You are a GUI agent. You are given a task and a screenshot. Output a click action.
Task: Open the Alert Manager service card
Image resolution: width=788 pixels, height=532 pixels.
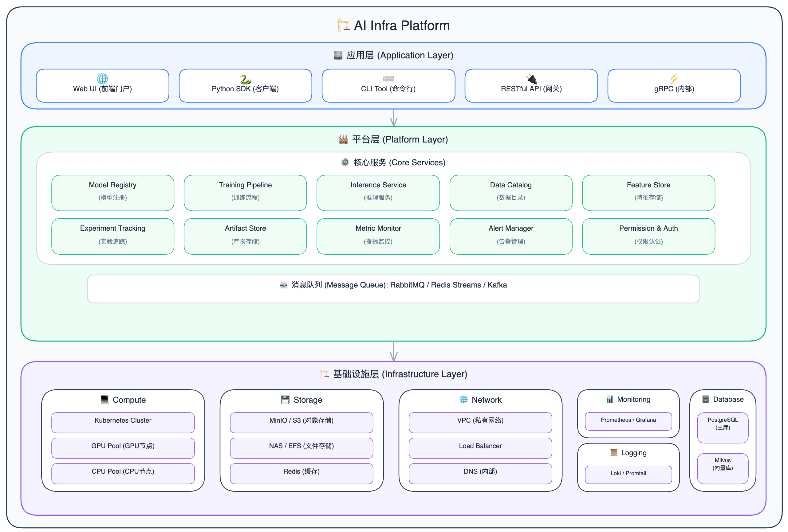pos(511,237)
